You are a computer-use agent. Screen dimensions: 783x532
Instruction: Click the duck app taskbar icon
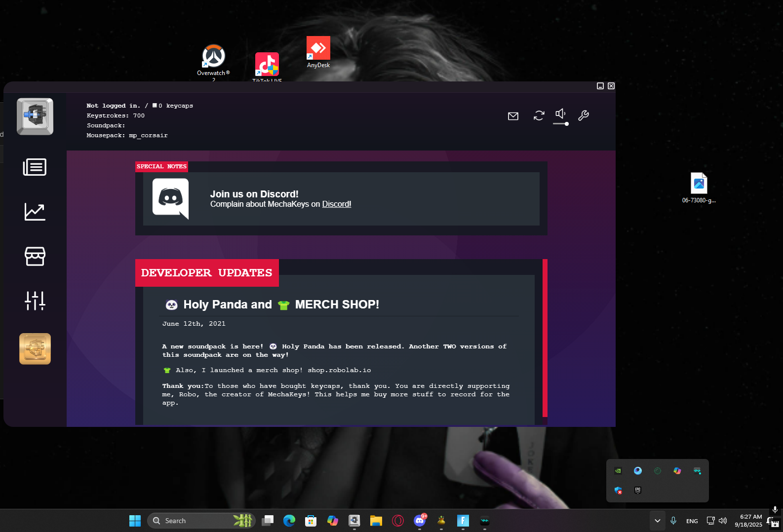click(441, 521)
